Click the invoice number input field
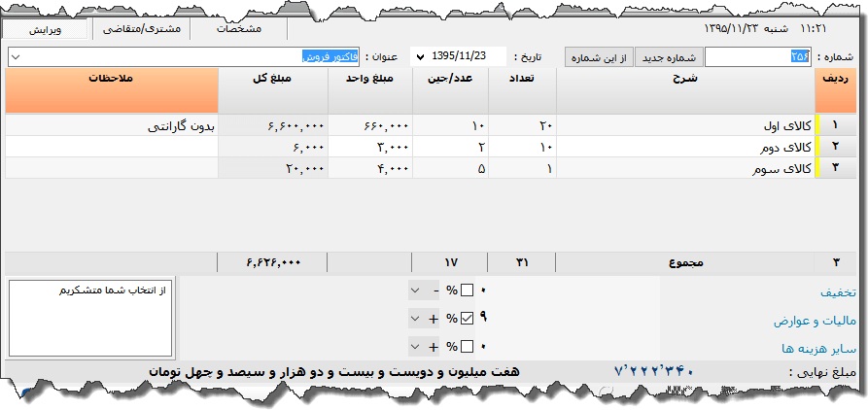Viewport: 868px width, 410px height. pyautogui.click(x=758, y=56)
